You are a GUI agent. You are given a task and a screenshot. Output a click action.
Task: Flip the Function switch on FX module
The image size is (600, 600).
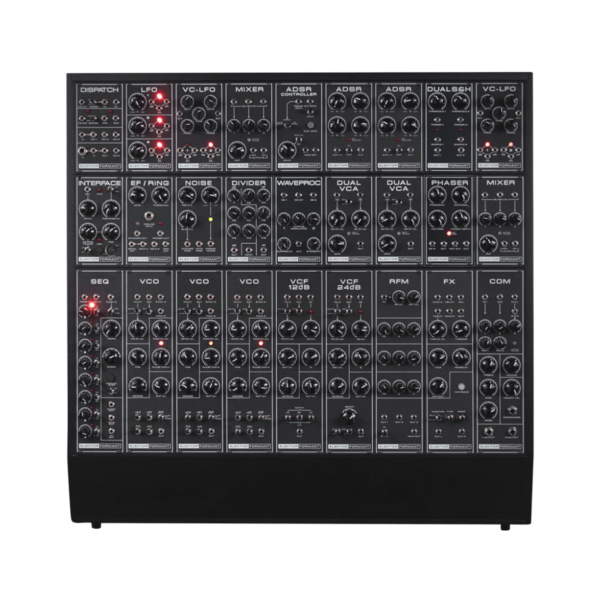click(x=438, y=418)
